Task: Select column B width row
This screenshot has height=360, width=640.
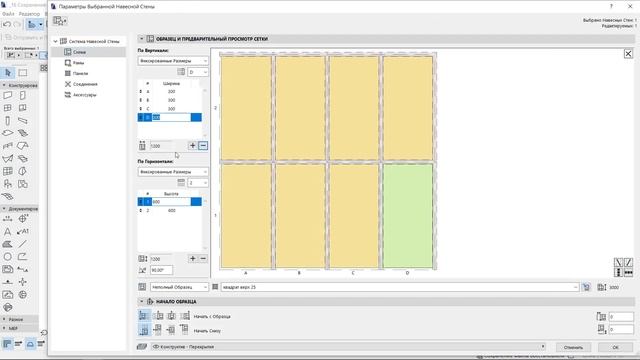Action: (x=170, y=100)
